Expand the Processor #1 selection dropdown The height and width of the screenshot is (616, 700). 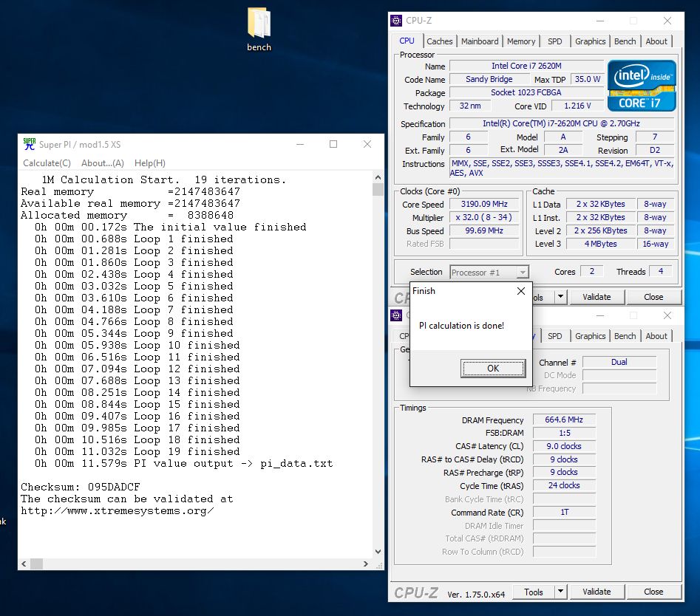click(x=523, y=272)
